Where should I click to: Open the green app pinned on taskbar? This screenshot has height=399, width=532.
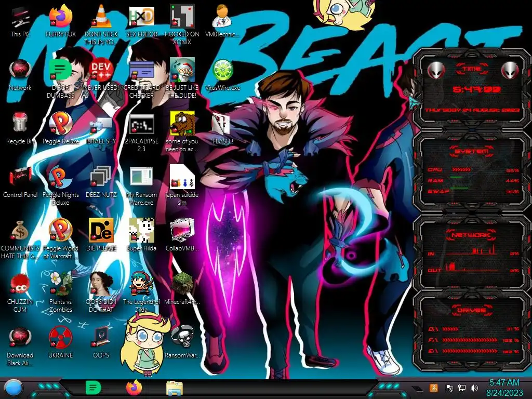pyautogui.click(x=94, y=388)
